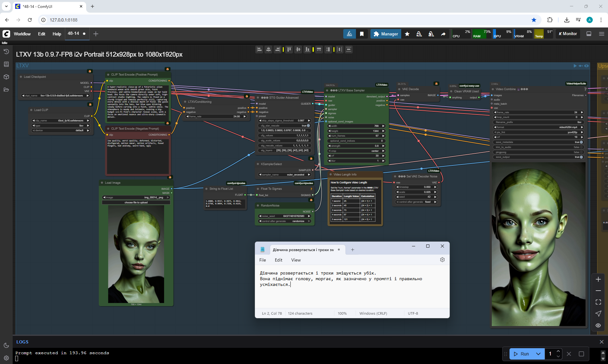Open the Workflow menu
Viewport: 608px width, 364px height.
click(22, 34)
